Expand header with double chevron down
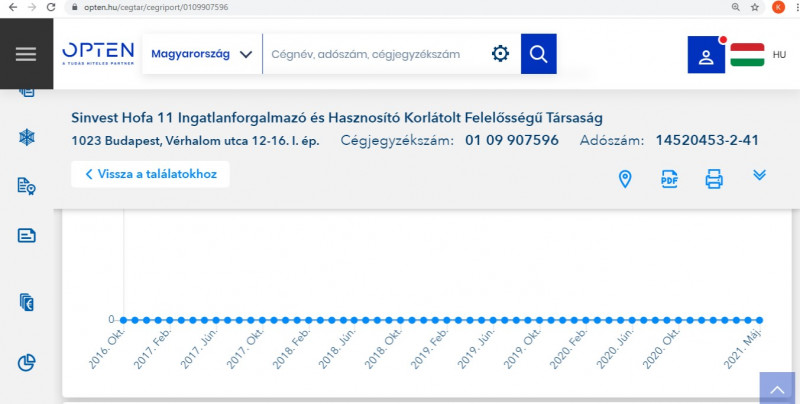The height and width of the screenshot is (404, 800). (x=759, y=175)
